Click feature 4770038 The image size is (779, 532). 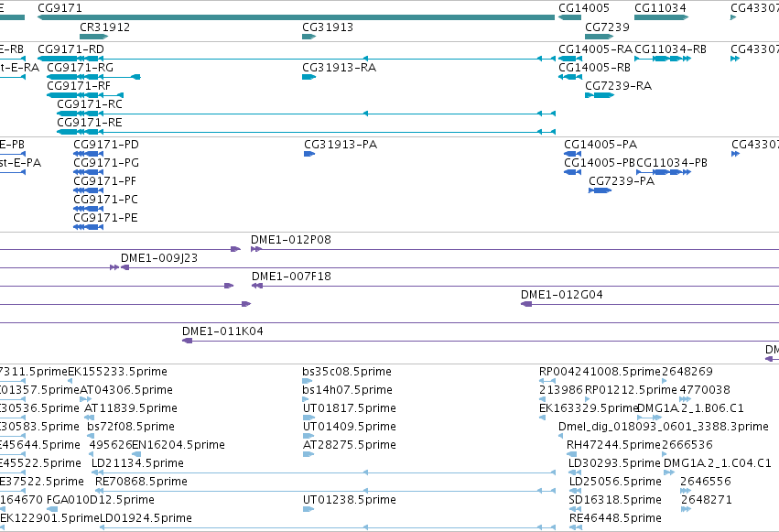tap(685, 399)
